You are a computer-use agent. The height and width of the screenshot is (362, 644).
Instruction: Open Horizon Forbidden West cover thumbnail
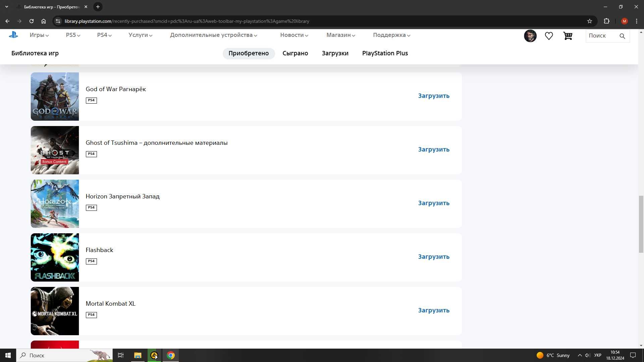click(x=55, y=204)
